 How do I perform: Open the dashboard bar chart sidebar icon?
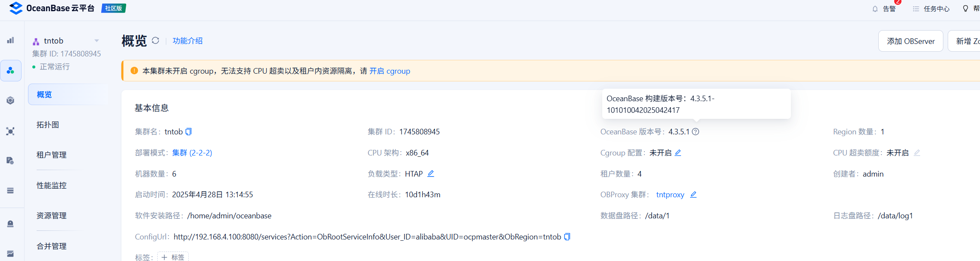pyautogui.click(x=10, y=40)
